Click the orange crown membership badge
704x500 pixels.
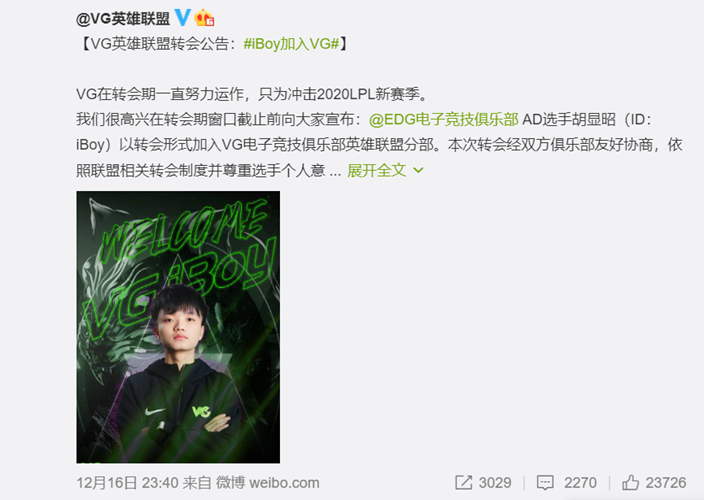pos(204,18)
